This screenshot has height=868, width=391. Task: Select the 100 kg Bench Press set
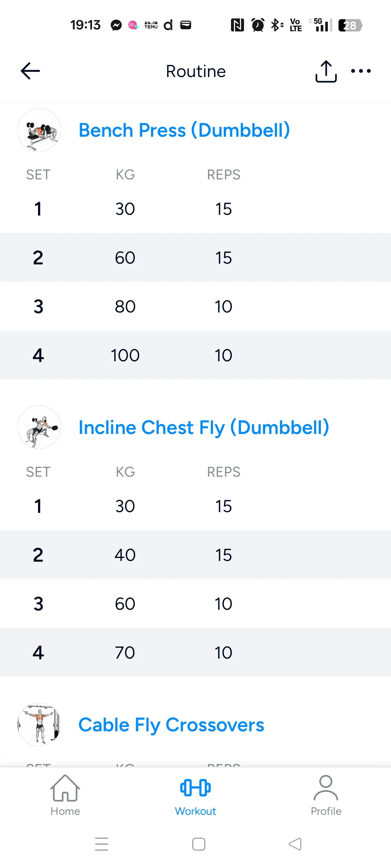[195, 355]
